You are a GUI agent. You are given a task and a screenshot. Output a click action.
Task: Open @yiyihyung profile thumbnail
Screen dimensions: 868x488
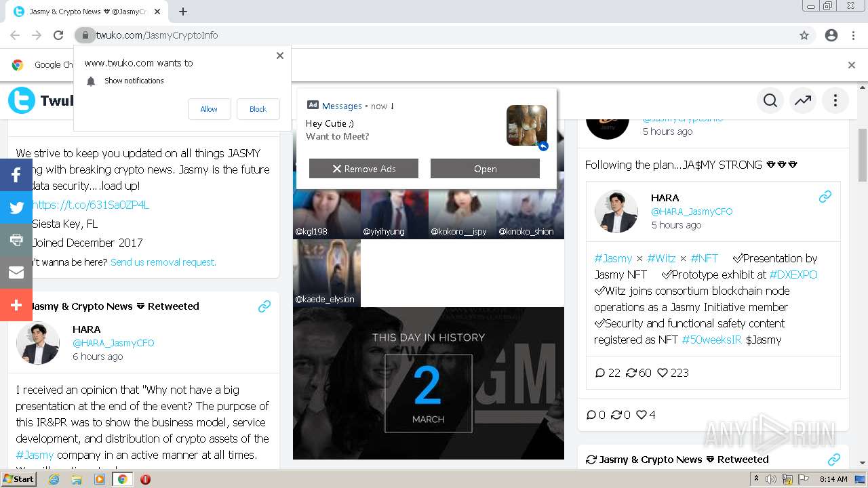395,214
